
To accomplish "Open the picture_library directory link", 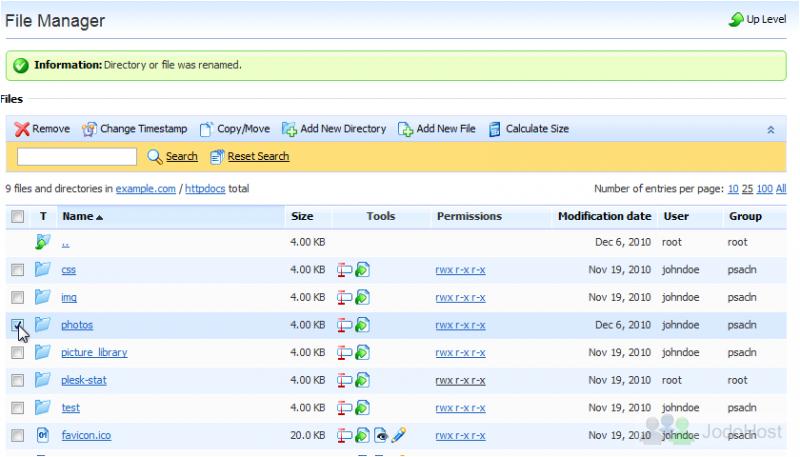I will pyautogui.click(x=94, y=352).
